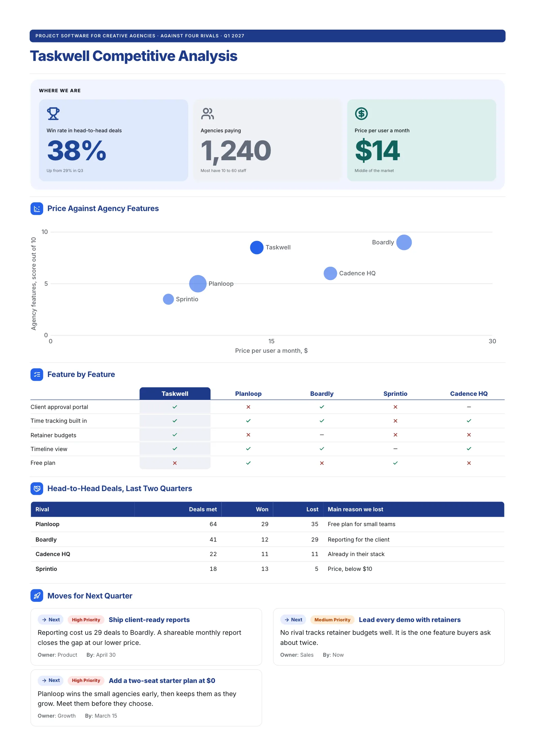Click the dollar coin icon above Price per user
The height and width of the screenshot is (756, 535).
(x=361, y=114)
